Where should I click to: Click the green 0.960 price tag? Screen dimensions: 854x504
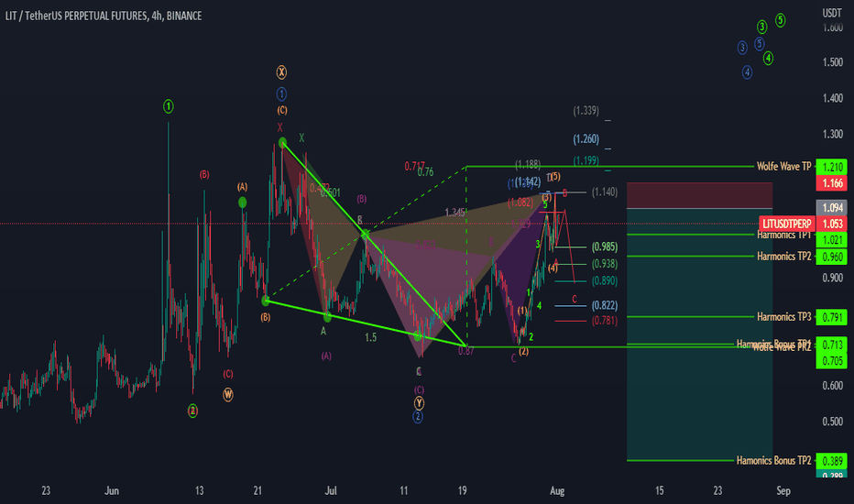[x=832, y=257]
